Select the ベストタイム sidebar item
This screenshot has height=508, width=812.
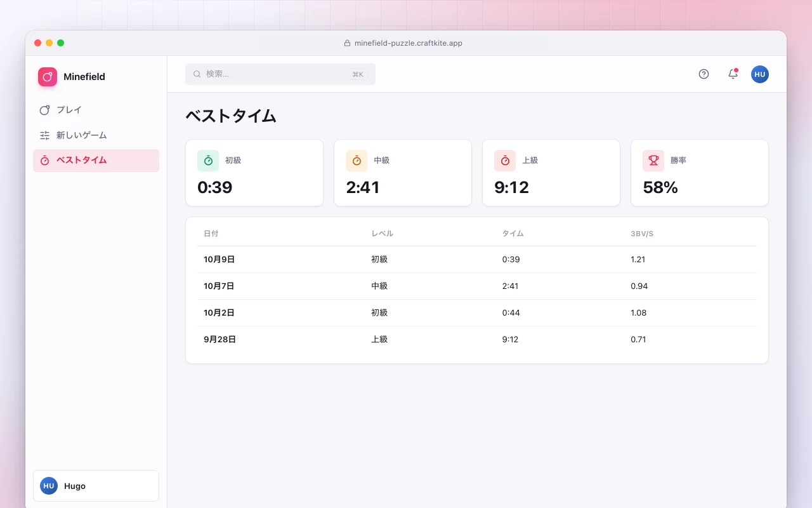[96, 161]
